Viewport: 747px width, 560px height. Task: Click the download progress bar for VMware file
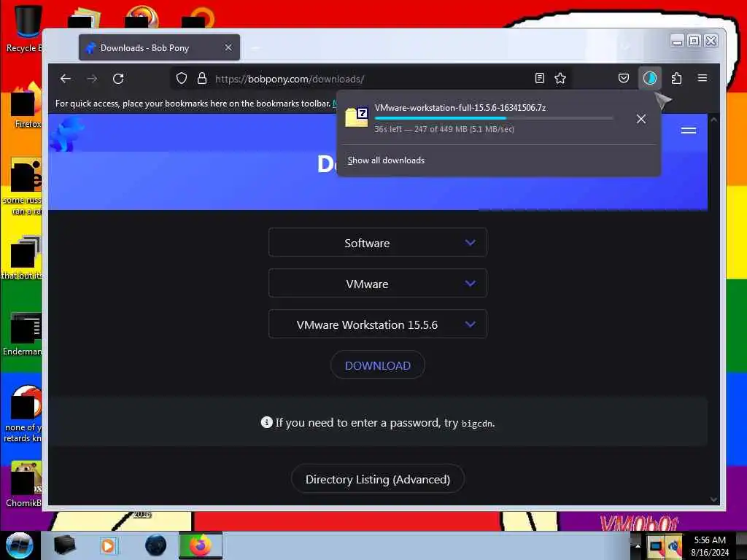coord(494,118)
